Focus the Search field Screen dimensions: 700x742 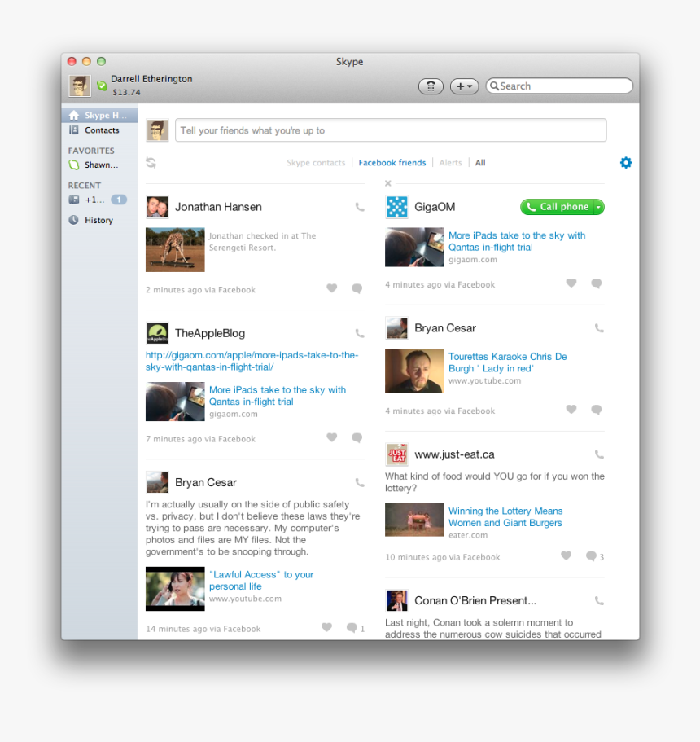click(x=559, y=86)
